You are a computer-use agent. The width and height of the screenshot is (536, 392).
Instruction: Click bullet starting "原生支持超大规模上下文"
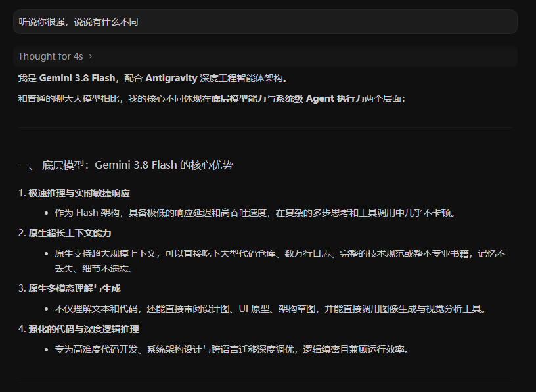click(280, 261)
